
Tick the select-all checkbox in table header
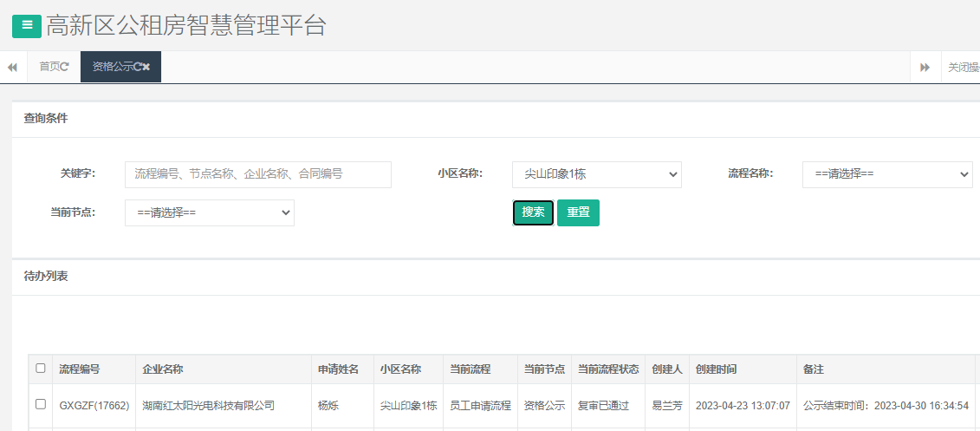click(41, 369)
